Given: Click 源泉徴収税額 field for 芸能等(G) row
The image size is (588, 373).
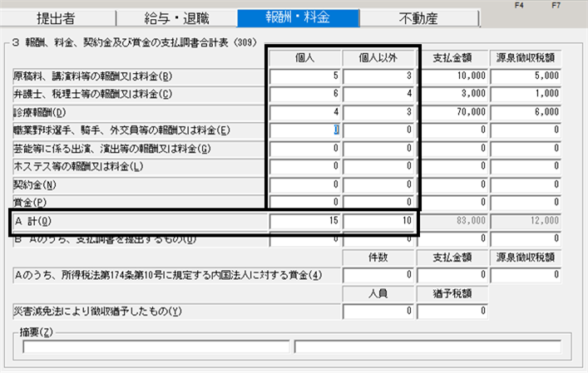Looking at the screenshot, I should coord(526,149).
